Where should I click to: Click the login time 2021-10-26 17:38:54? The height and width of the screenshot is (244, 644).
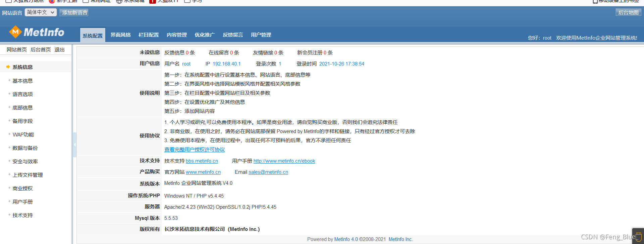[341, 64]
